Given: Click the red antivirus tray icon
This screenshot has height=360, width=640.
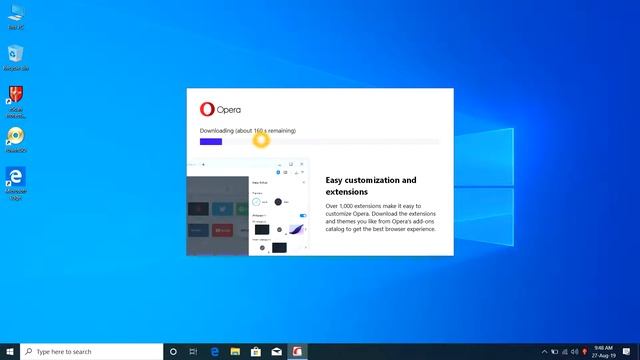Looking at the screenshot, I should 584,351.
